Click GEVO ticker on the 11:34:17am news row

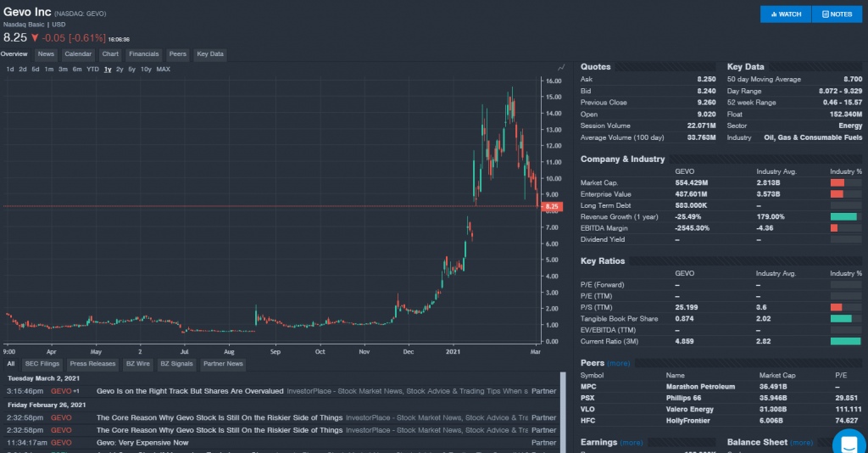click(61, 443)
